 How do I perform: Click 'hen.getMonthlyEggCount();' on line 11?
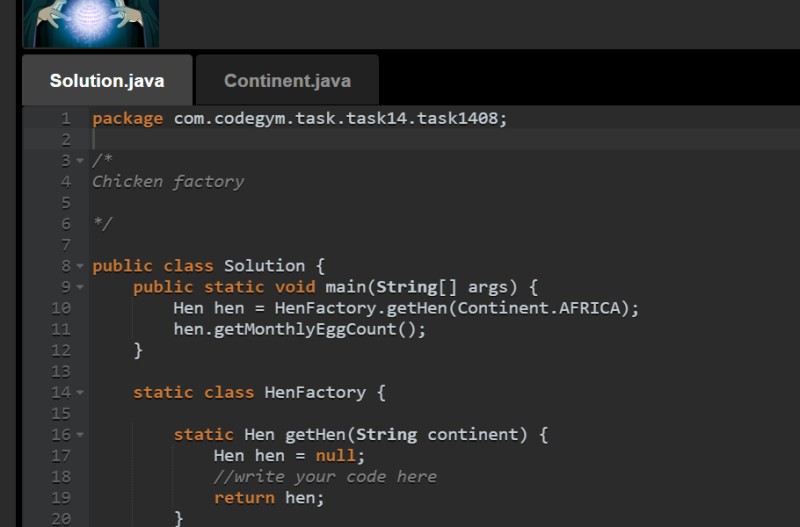[x=299, y=329]
